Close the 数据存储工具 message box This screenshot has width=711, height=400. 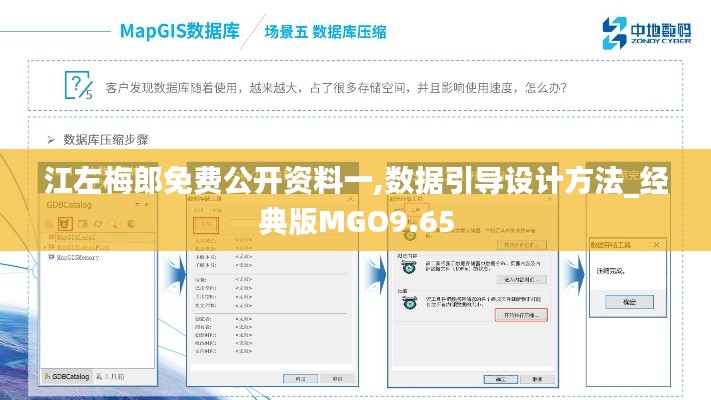(x=657, y=245)
